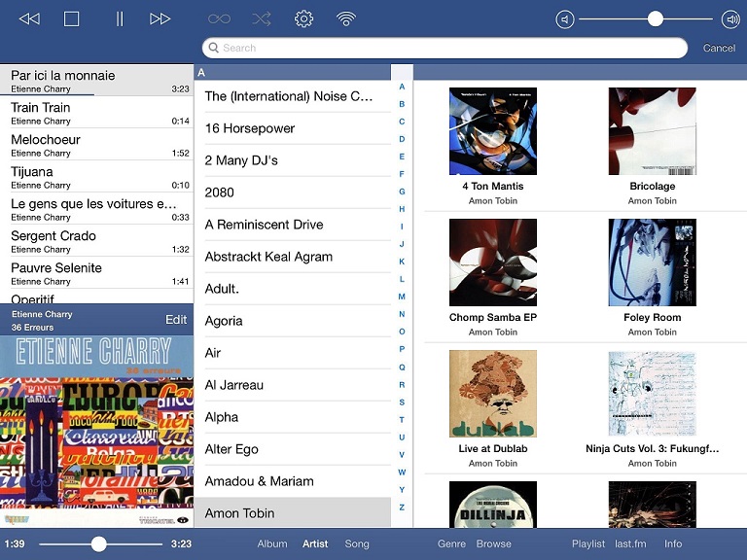This screenshot has width=747, height=560.
Task: Open Ninja Cuts Vol. 3 album cover
Action: 653,394
